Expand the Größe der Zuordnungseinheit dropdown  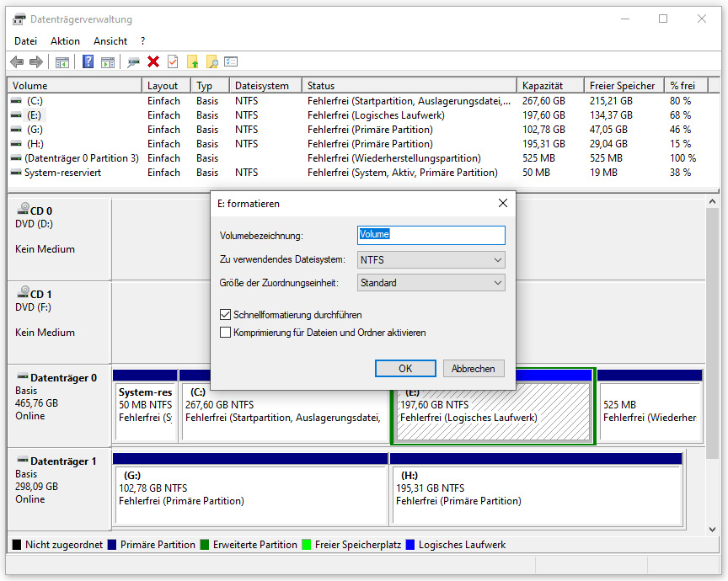click(x=431, y=283)
